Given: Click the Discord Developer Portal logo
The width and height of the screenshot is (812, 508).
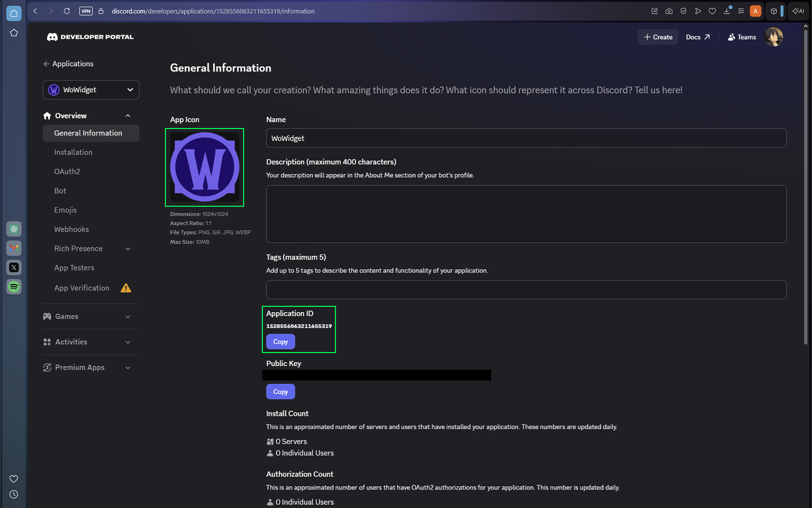Looking at the screenshot, I should [90, 37].
